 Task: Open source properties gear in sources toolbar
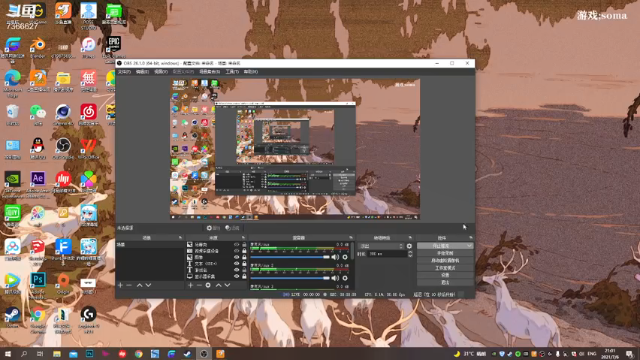(x=208, y=285)
